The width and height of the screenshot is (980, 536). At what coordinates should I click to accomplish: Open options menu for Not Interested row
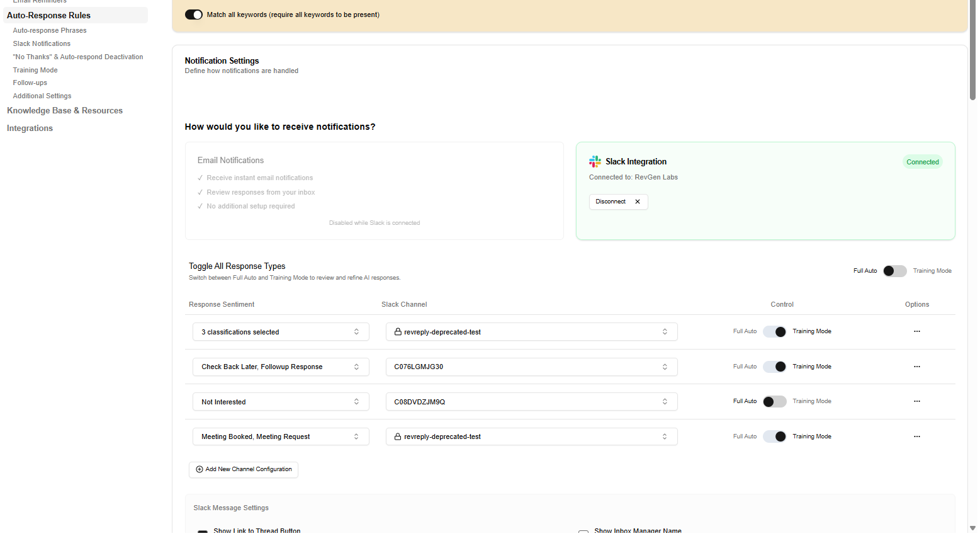click(916, 401)
